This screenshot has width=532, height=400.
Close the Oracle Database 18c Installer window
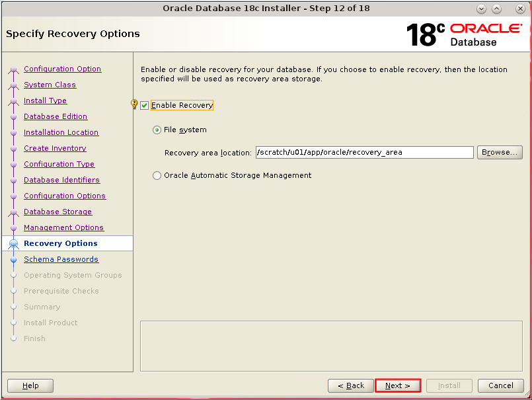click(521, 9)
